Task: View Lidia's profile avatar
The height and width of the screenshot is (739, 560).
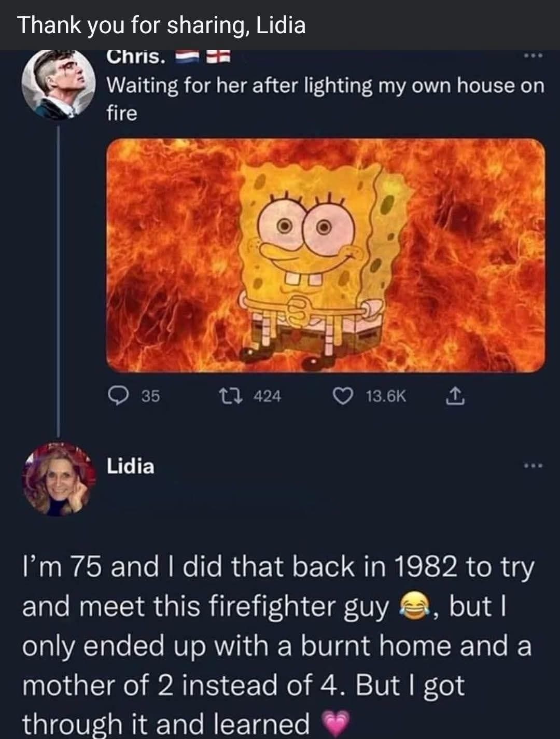Action: [58, 478]
